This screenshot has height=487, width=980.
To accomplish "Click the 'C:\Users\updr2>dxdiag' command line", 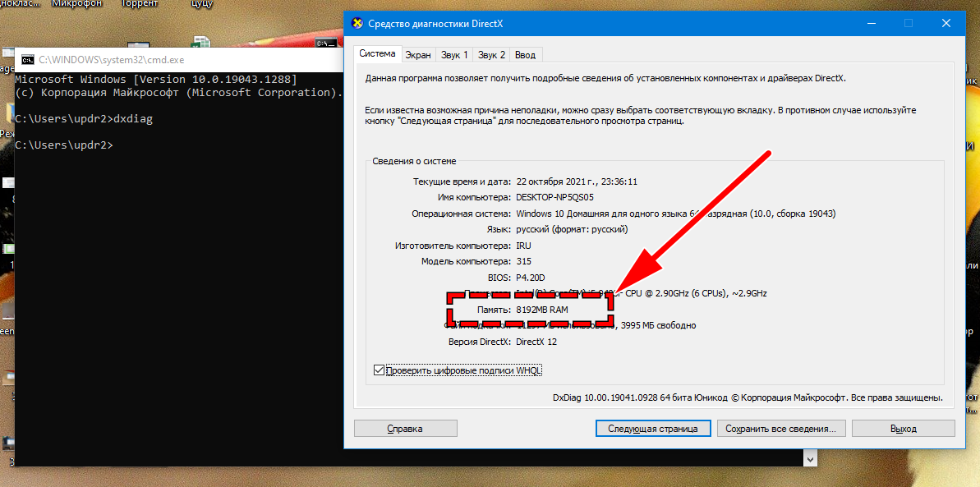I will [x=84, y=119].
